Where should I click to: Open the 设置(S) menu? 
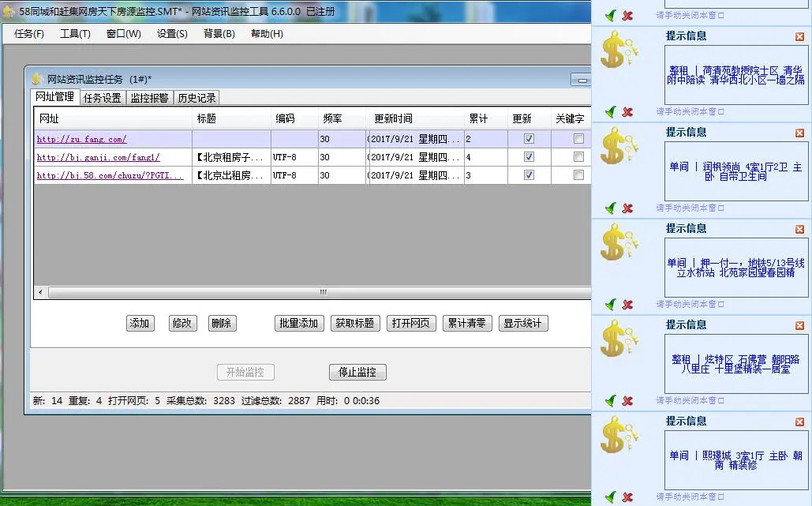tap(172, 34)
